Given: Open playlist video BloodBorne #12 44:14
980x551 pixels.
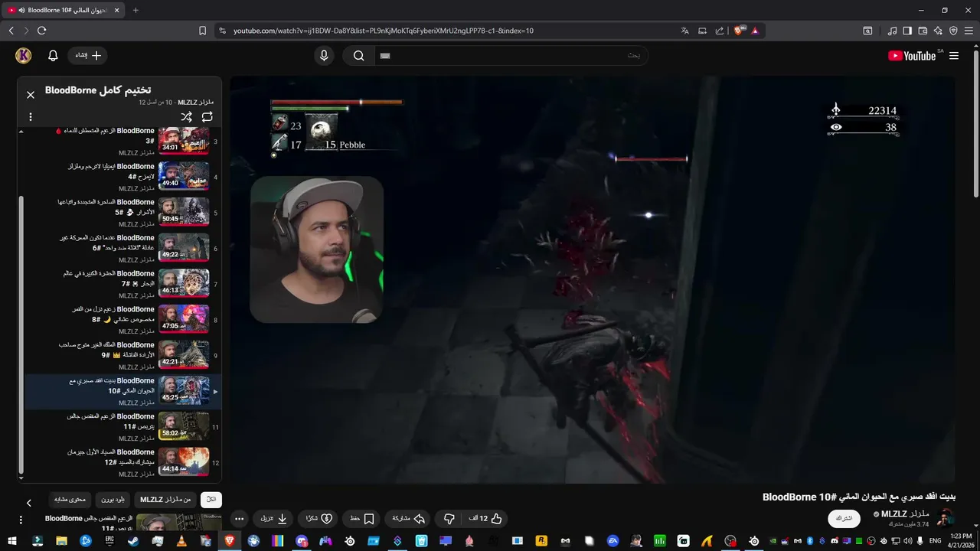Looking at the screenshot, I should point(122,463).
